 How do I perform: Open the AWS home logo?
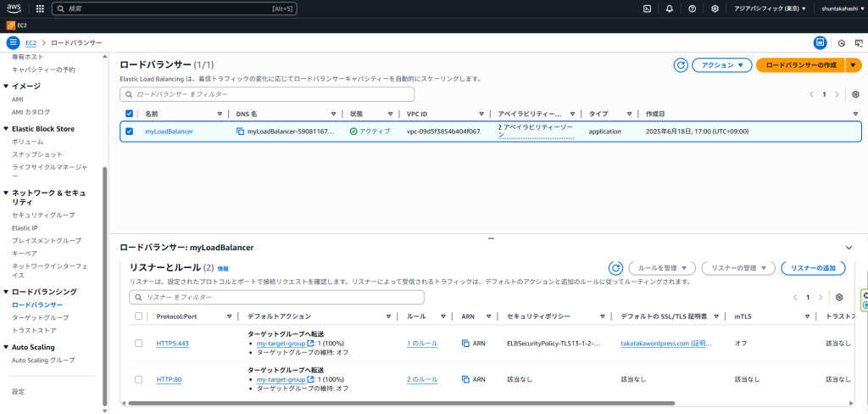pos(14,8)
